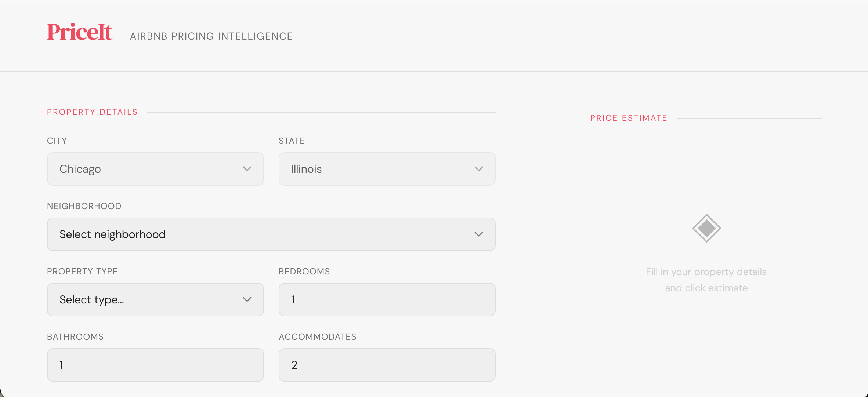Click the Bedrooms field label
This screenshot has width=868, height=397.
(x=304, y=272)
